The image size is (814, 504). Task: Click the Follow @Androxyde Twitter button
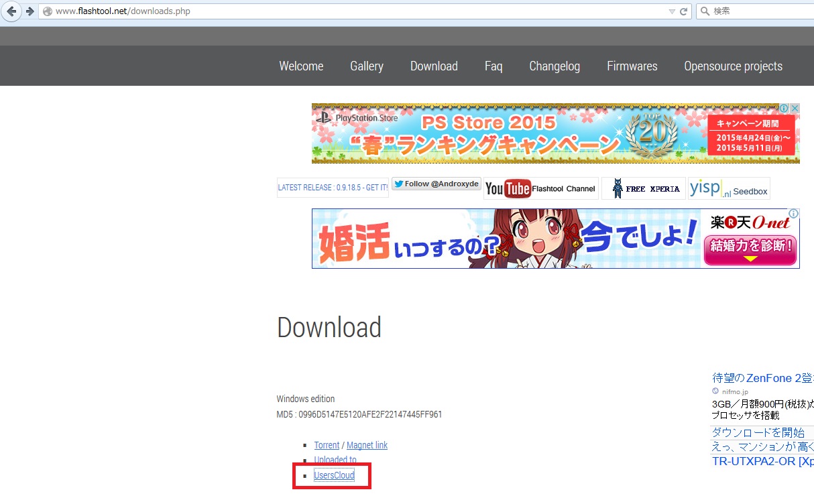437,184
